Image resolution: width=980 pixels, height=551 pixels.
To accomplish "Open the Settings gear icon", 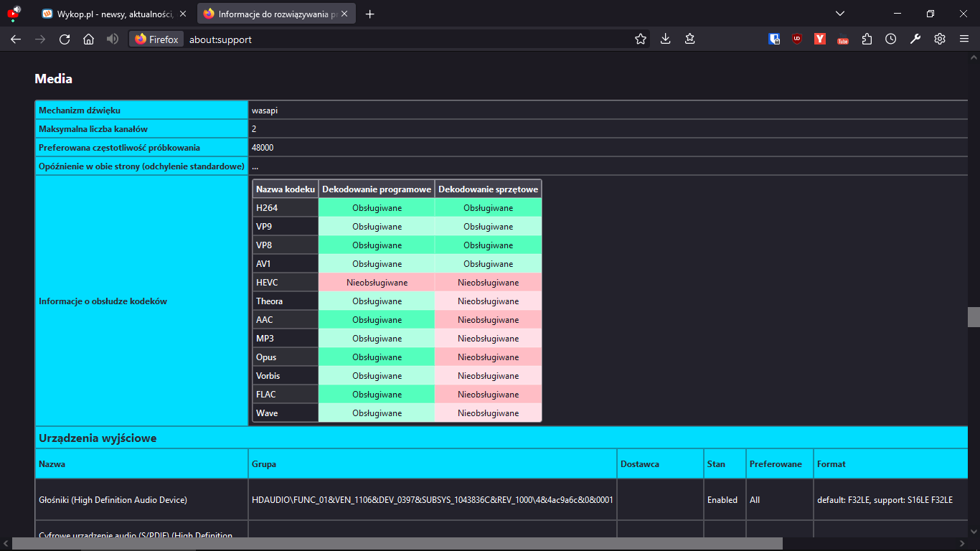I will tap(939, 39).
